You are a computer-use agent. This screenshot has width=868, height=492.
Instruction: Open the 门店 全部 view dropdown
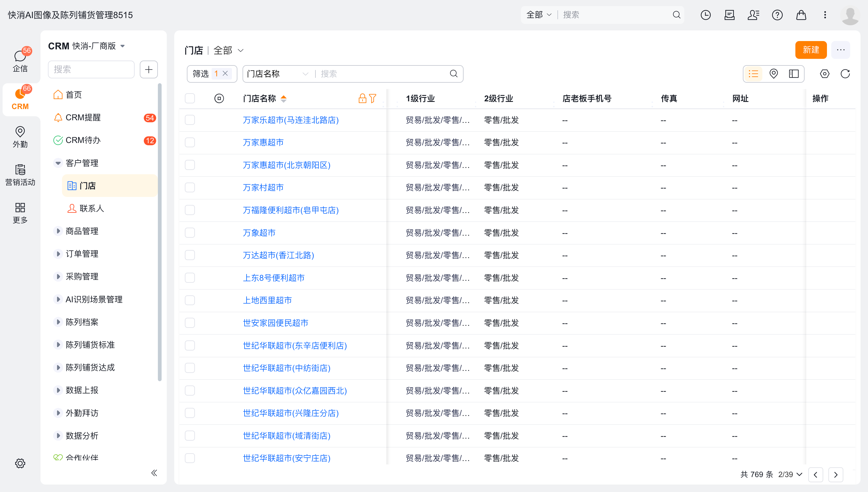228,50
